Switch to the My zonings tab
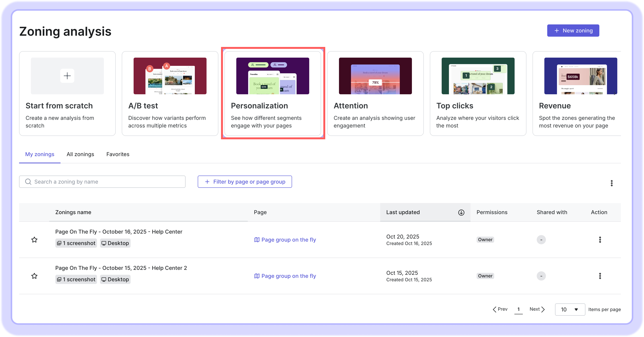The height and width of the screenshot is (337, 644). click(x=40, y=154)
